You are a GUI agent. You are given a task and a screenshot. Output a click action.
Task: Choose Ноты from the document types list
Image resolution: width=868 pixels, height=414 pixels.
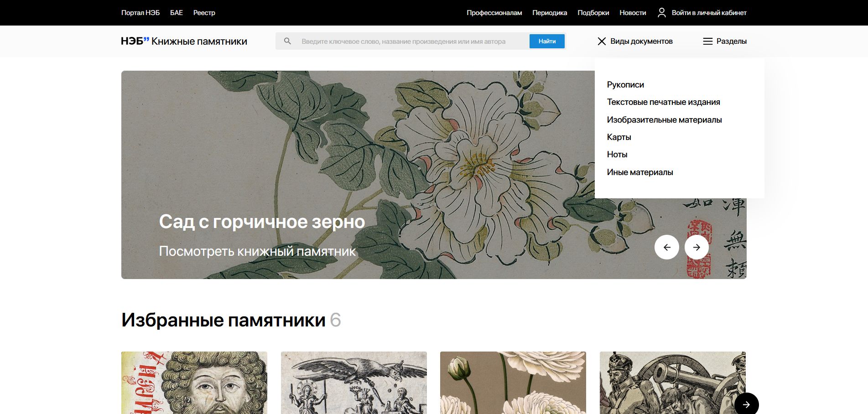click(617, 154)
